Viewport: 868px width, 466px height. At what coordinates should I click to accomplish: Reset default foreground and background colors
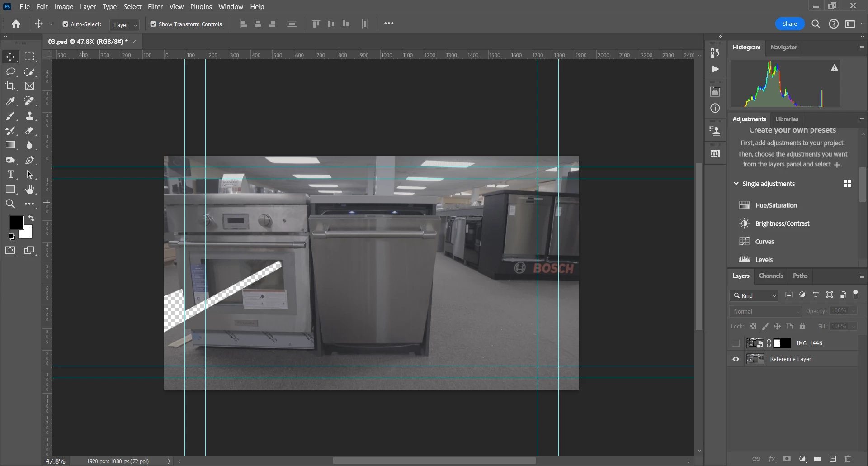[x=12, y=237]
